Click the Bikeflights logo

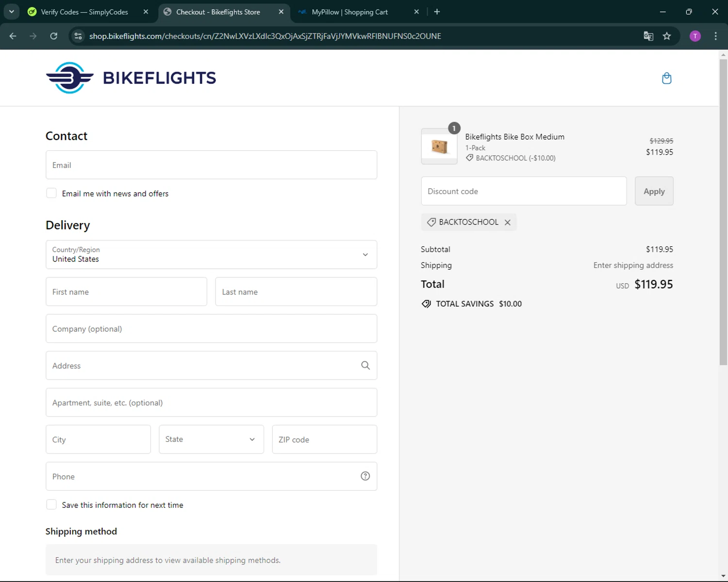pyautogui.click(x=131, y=78)
